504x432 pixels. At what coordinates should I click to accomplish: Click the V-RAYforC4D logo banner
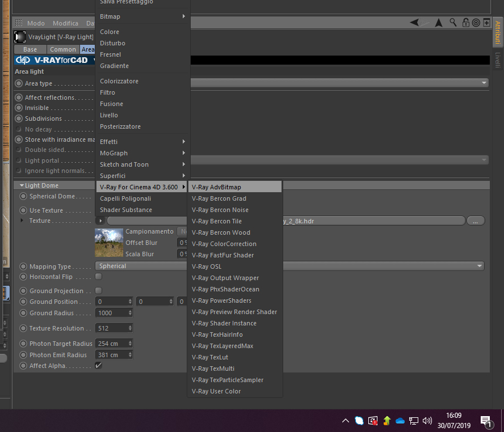tap(54, 60)
